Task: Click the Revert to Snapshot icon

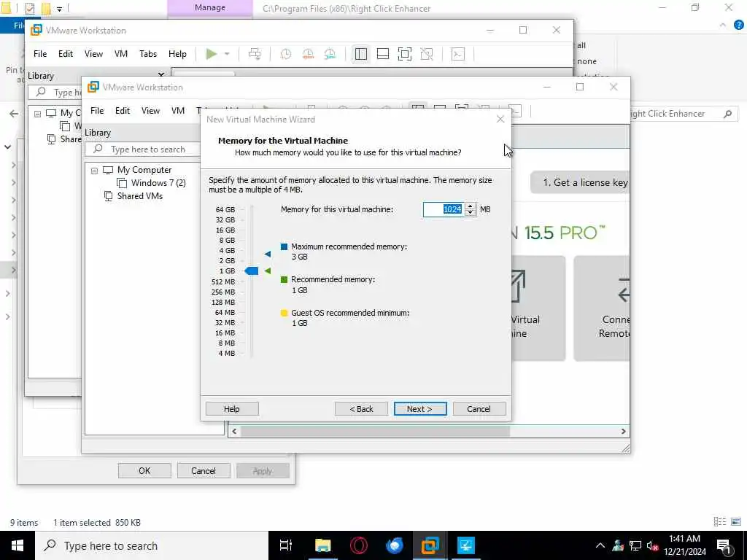Action: [308, 54]
